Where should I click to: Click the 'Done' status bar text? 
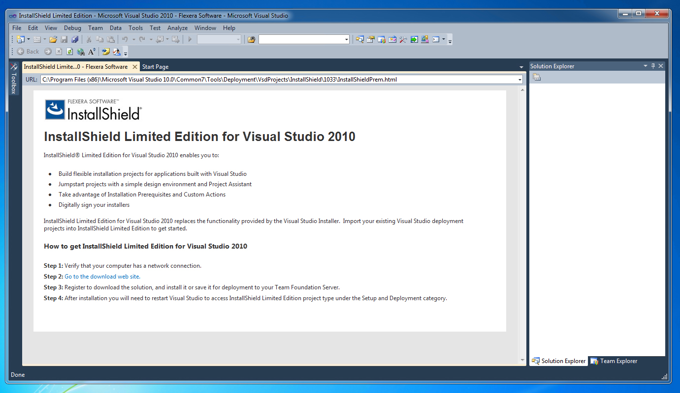tap(18, 375)
